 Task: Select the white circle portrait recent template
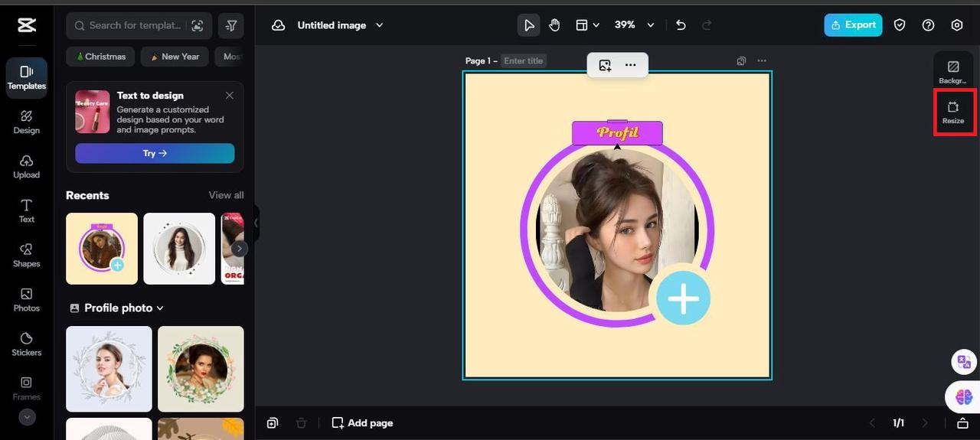pyautogui.click(x=179, y=249)
